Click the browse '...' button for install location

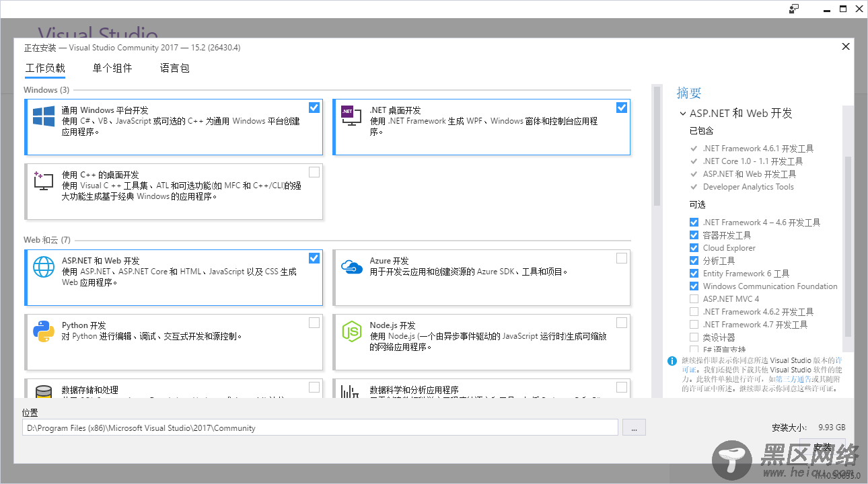pyautogui.click(x=634, y=428)
